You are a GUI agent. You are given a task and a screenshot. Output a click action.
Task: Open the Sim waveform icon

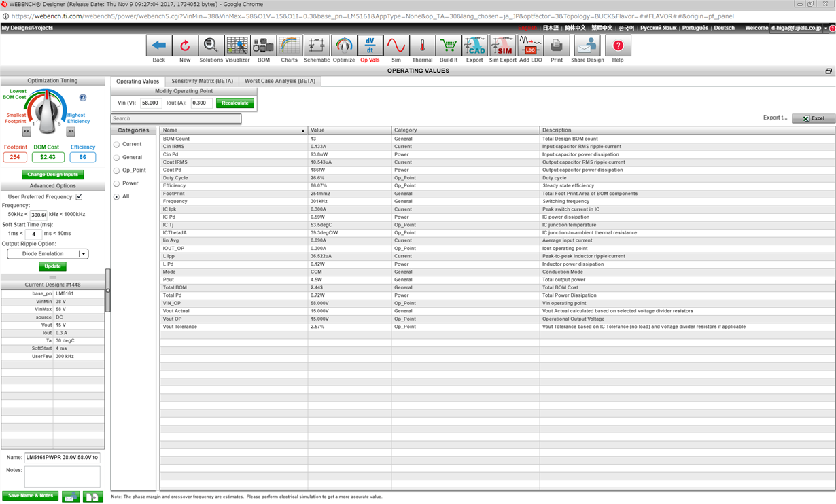pos(396,46)
